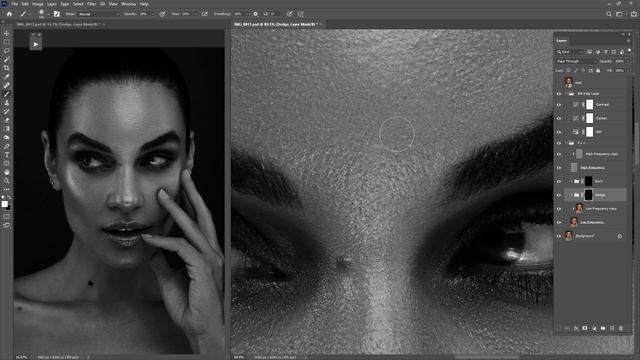Select the Lasso tool
Screen dimensions: 640x360
point(7,51)
